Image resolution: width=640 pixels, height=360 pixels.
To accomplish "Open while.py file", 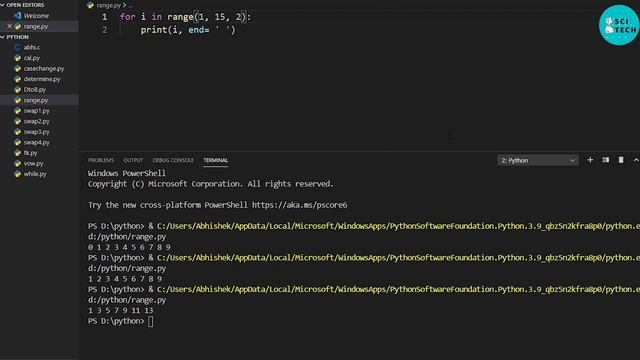I will pos(35,174).
